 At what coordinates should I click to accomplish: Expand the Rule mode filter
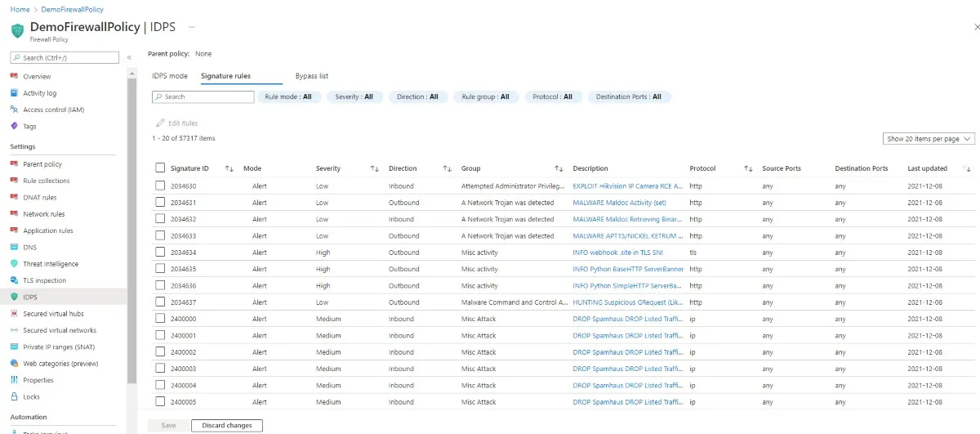click(288, 96)
